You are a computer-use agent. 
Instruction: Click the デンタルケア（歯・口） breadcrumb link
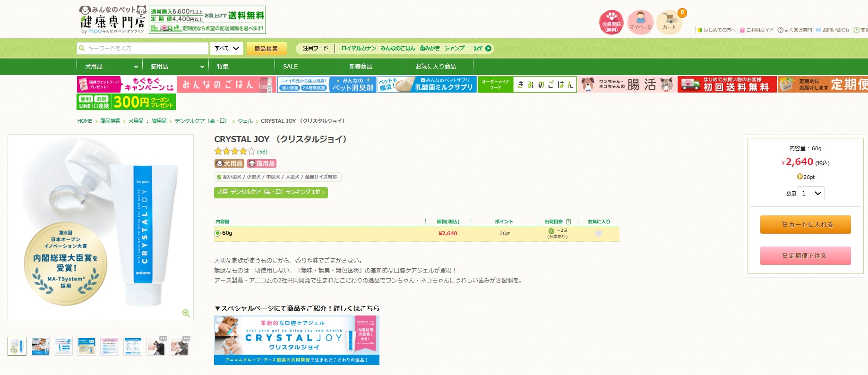point(201,121)
